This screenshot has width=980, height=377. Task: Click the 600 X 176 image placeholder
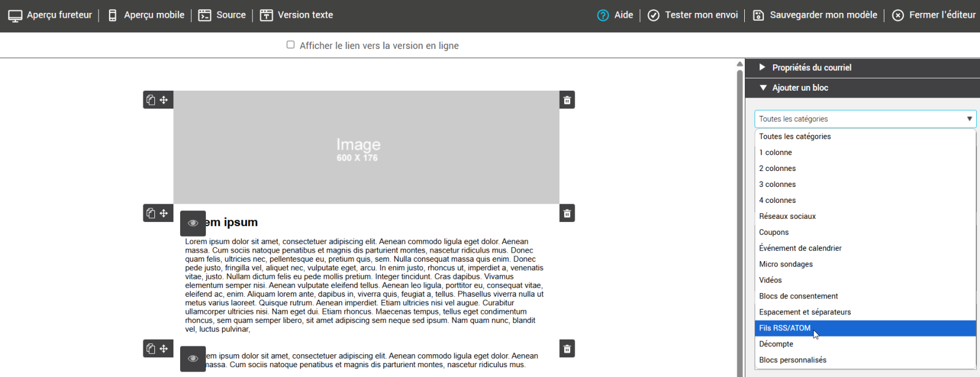point(366,147)
